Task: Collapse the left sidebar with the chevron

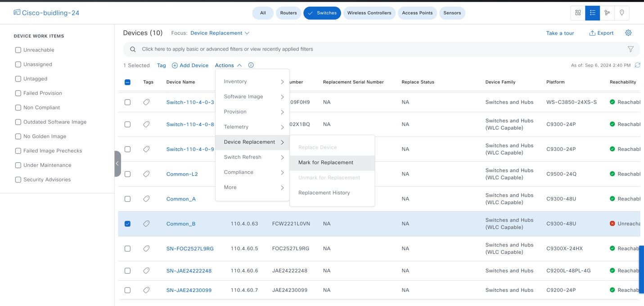Action: 117,163
